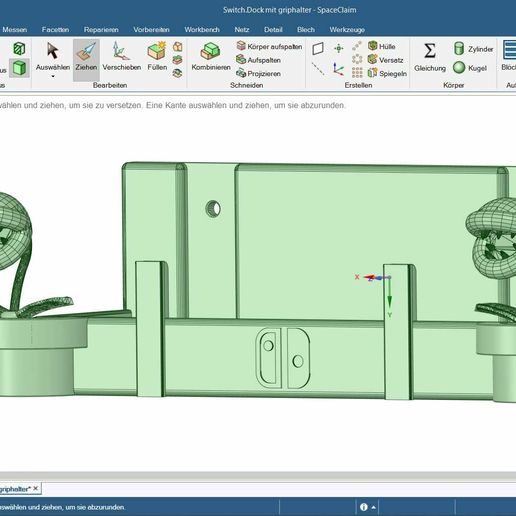Switch to the Reparieren tab
Viewport: 516px width, 516px height.
tap(101, 30)
